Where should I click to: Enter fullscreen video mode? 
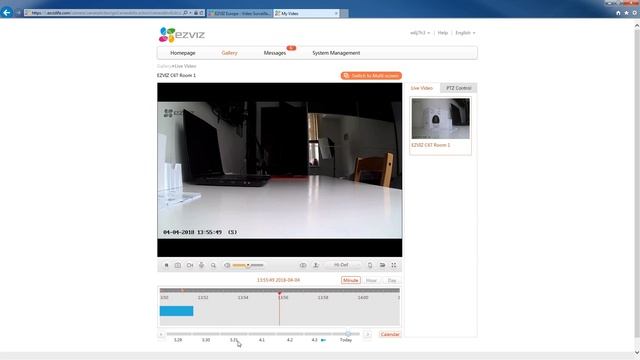pyautogui.click(x=394, y=265)
